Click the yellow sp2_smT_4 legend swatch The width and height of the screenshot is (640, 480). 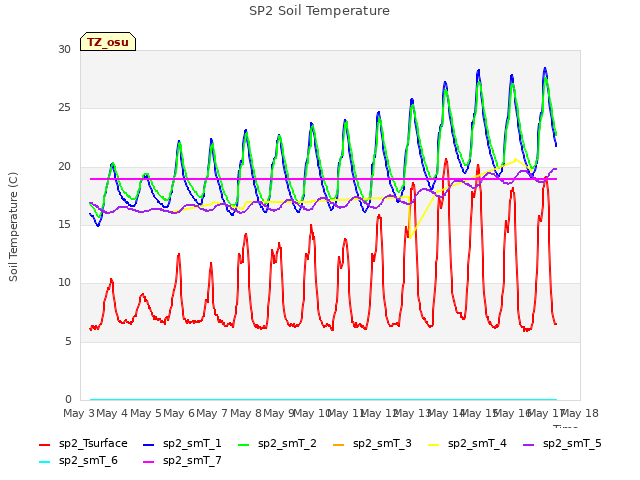click(x=433, y=444)
